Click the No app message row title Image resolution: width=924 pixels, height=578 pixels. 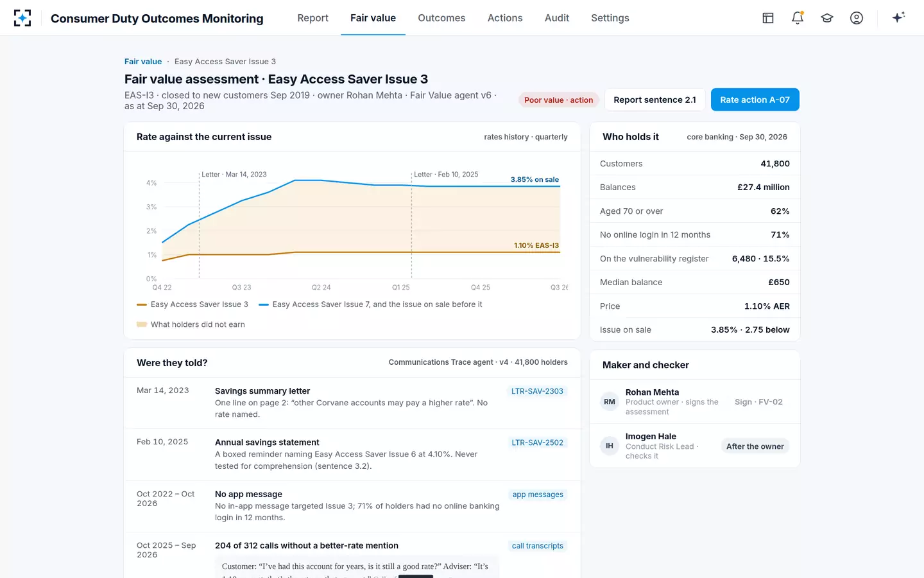tap(248, 495)
